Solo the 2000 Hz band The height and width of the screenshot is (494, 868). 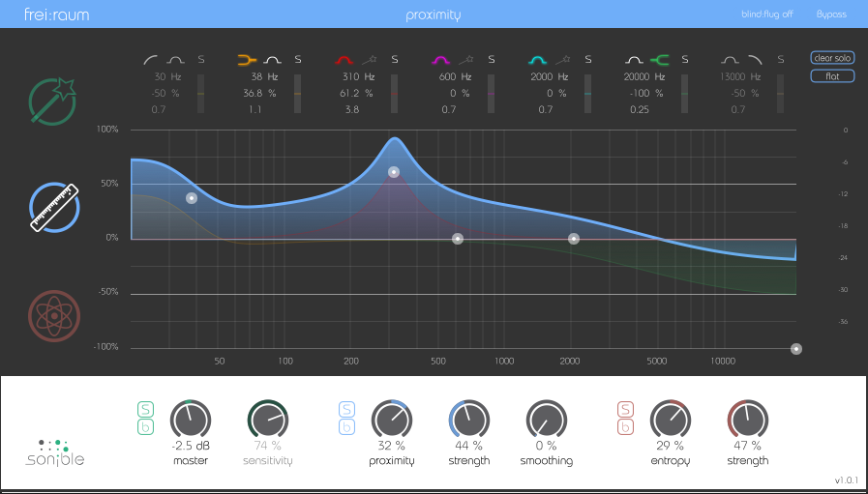click(x=588, y=59)
